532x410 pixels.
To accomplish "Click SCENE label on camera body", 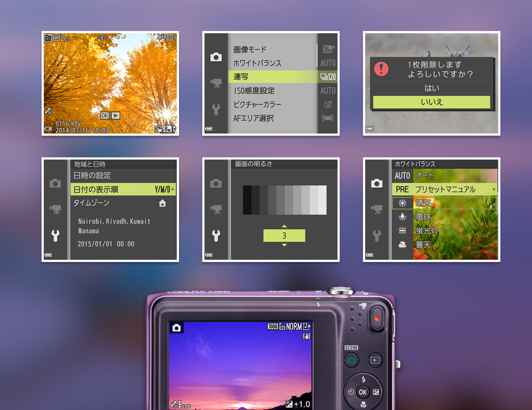I will (351, 348).
